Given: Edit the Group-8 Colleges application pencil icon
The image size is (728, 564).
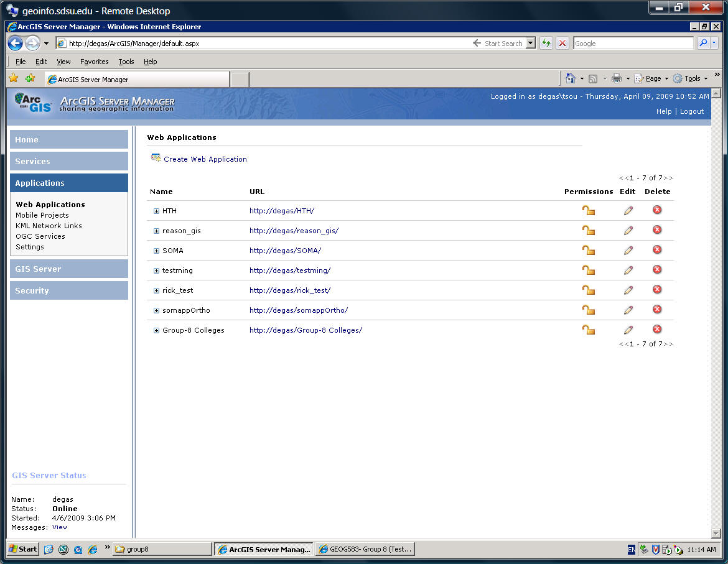Looking at the screenshot, I should click(628, 330).
